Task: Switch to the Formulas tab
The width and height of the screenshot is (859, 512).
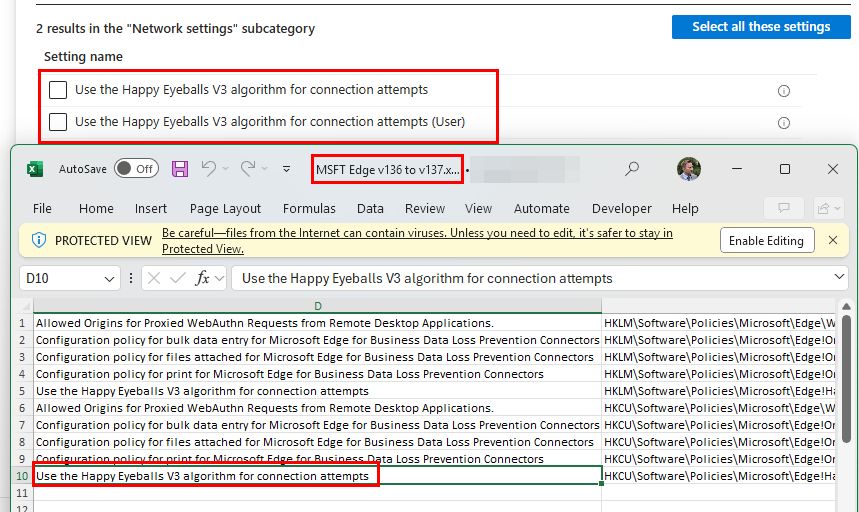Action: point(309,209)
